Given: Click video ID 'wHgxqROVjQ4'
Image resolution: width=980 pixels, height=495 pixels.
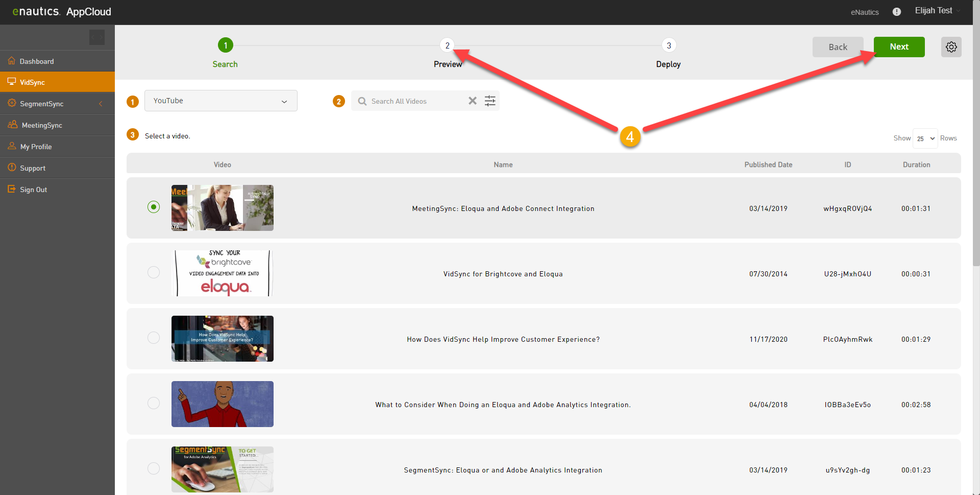Looking at the screenshot, I should click(x=848, y=208).
